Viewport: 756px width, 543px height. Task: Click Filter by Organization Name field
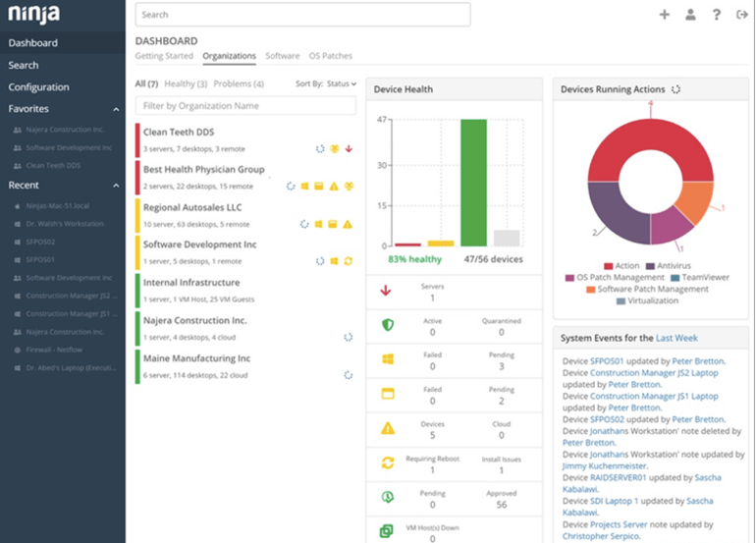point(245,106)
